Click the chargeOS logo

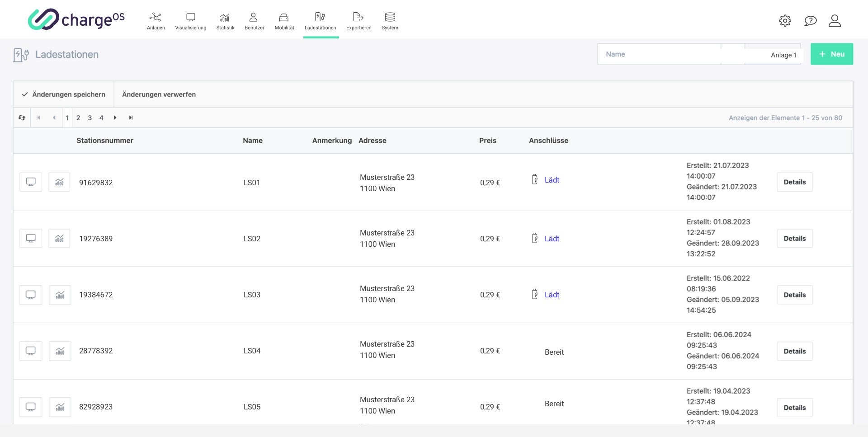(x=76, y=19)
